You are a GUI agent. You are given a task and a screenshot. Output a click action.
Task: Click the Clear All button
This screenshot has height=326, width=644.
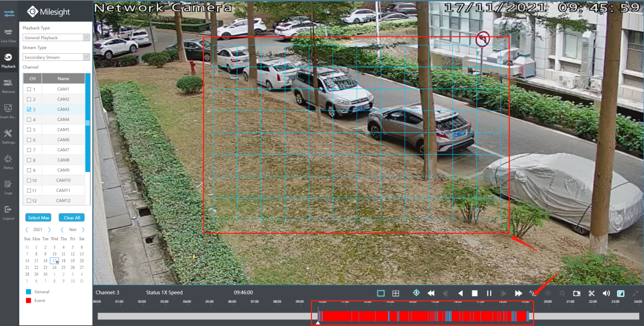pos(72,218)
